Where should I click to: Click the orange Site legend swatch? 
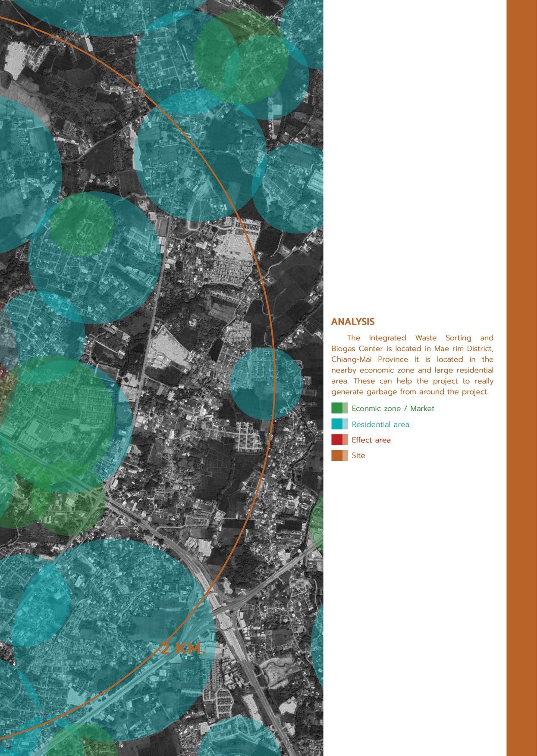tap(339, 456)
